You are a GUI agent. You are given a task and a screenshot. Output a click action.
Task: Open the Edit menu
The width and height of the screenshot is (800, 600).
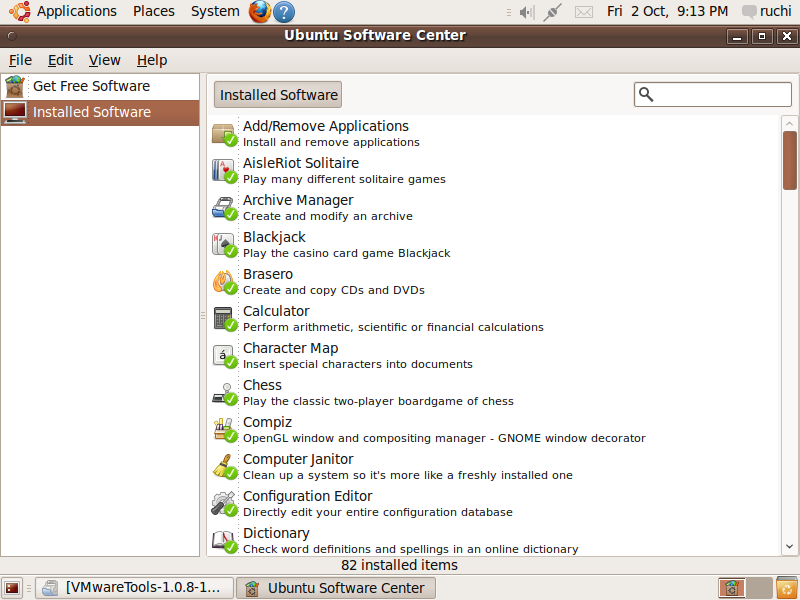(x=60, y=60)
